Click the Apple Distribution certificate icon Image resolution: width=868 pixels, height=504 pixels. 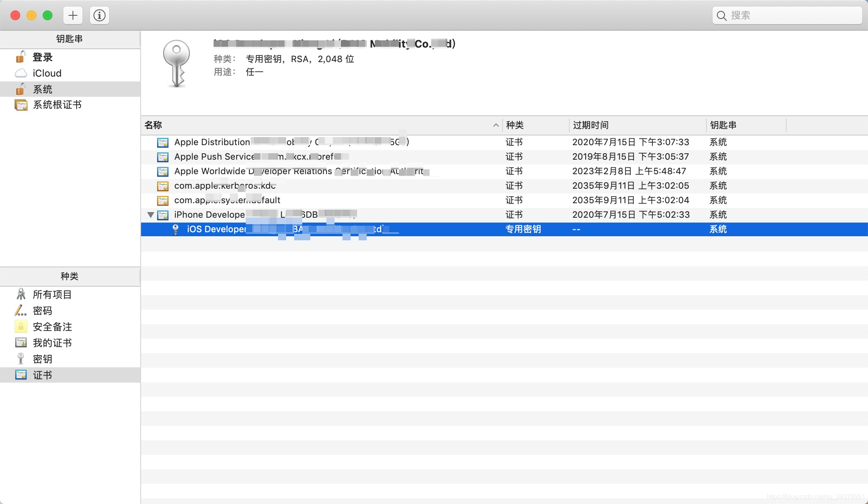click(x=163, y=142)
